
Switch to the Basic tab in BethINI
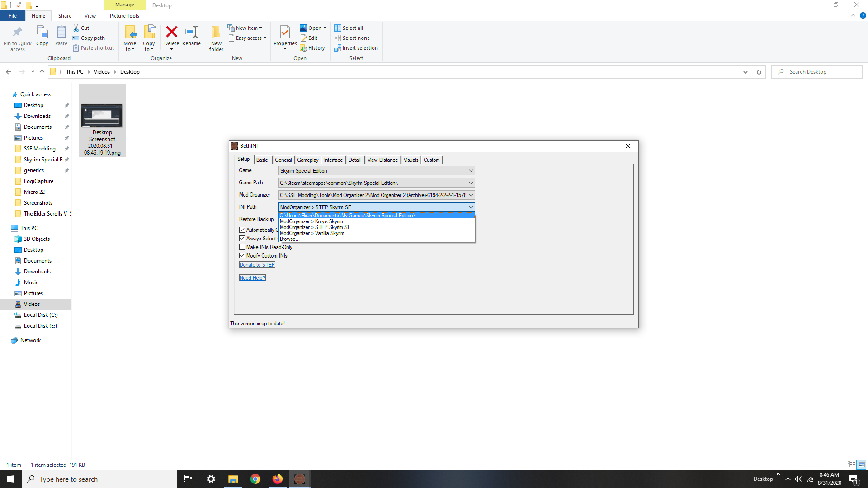(x=262, y=160)
